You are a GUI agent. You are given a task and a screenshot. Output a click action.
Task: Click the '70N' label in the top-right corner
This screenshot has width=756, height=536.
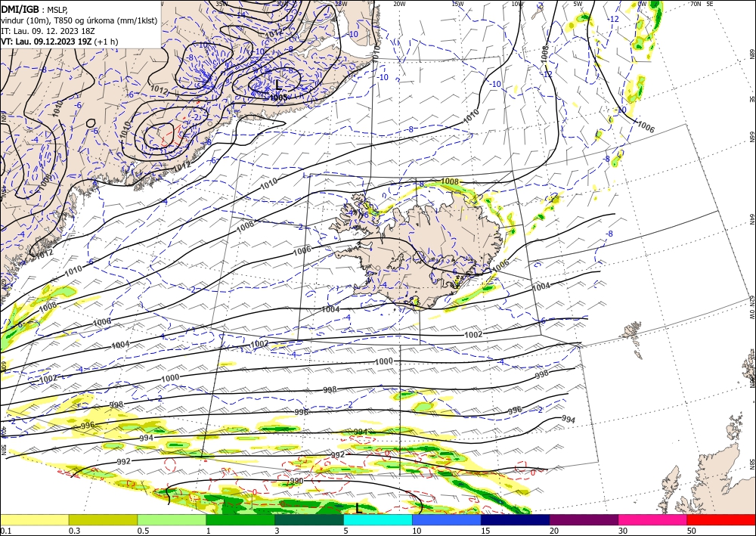696,4
